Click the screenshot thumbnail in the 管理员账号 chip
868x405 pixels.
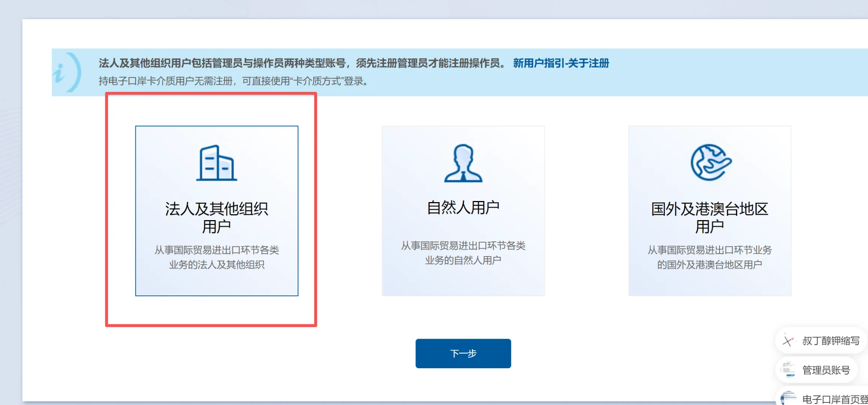coord(789,370)
